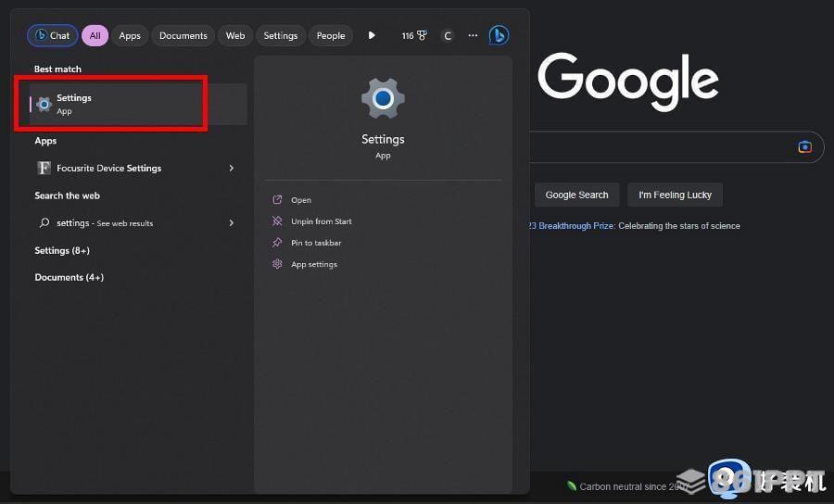Click the Settings title in preview pane
Screen dimensions: 834x504
tap(383, 139)
